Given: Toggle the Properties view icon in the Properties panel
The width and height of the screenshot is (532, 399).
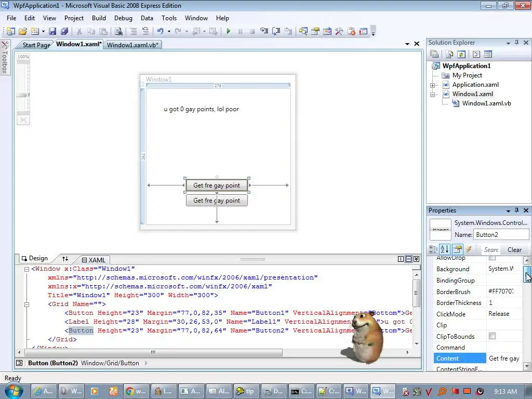Looking at the screenshot, I should click(457, 250).
